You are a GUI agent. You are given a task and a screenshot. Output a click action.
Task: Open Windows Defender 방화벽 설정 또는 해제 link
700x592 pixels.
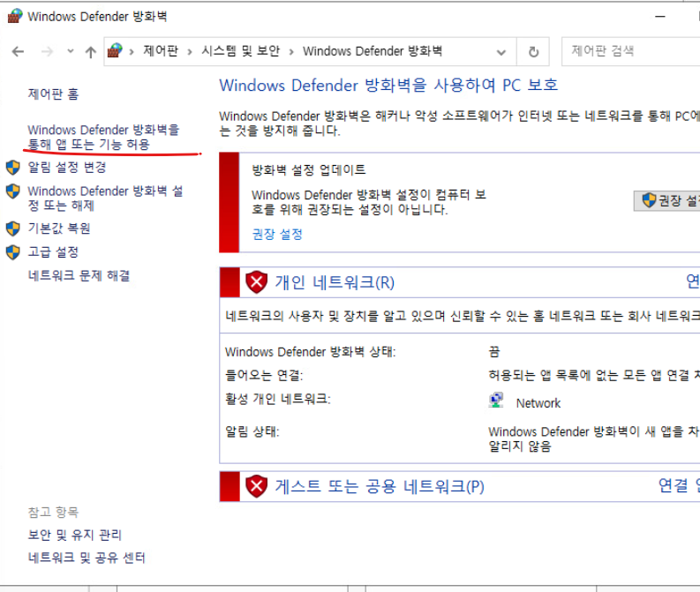tap(105, 199)
